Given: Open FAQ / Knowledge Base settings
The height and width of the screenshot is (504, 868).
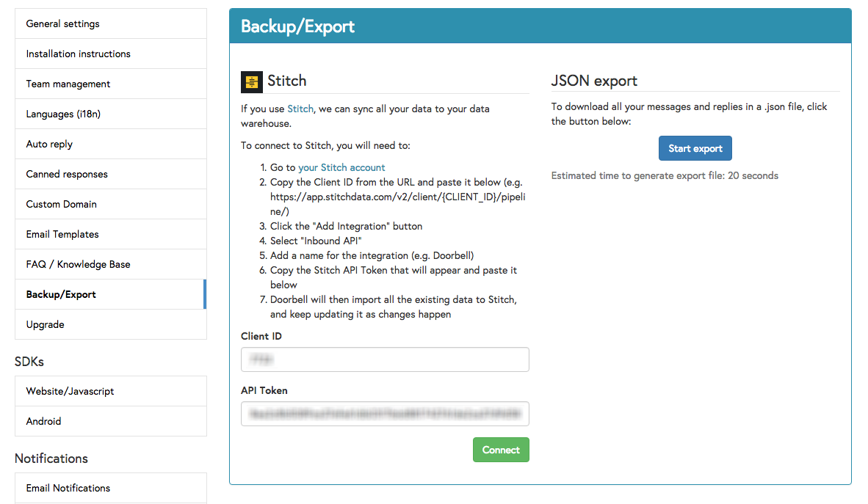Looking at the screenshot, I should tap(76, 264).
